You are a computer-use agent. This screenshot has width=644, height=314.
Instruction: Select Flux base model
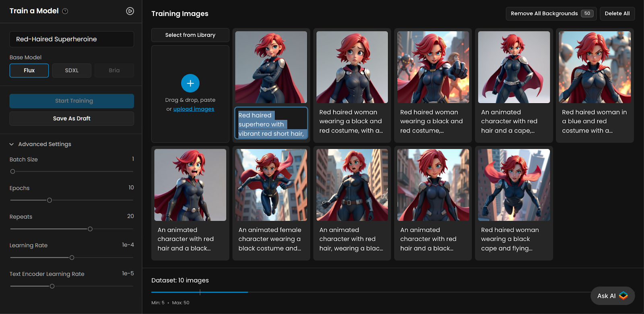pyautogui.click(x=29, y=71)
